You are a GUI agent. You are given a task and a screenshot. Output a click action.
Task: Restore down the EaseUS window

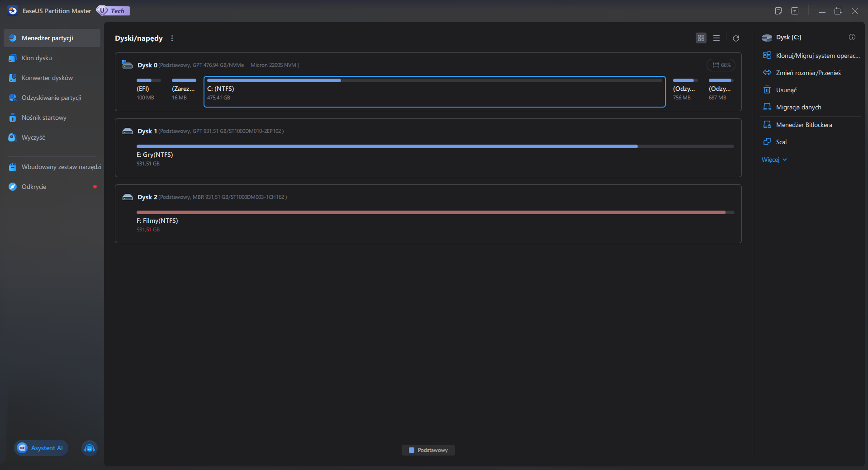(838, 11)
